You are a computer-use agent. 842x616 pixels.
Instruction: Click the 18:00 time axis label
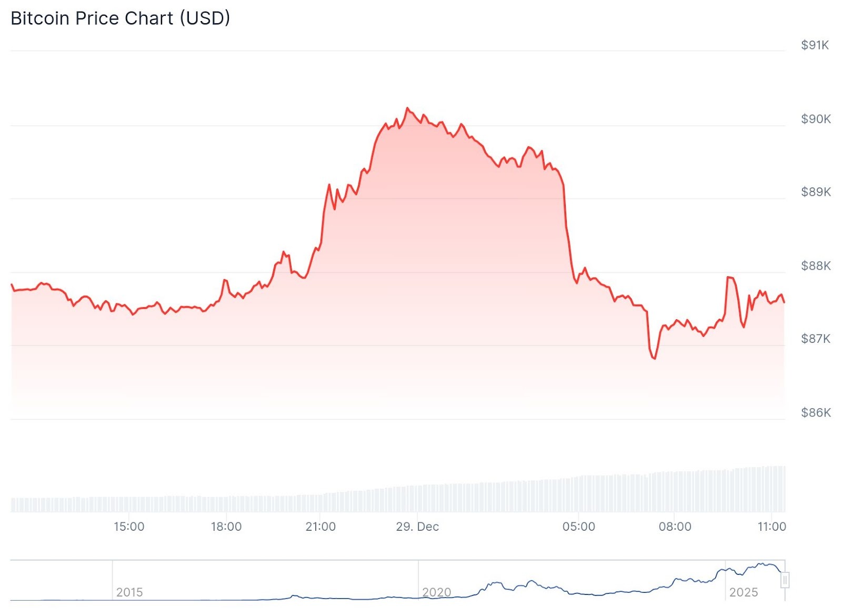226,527
